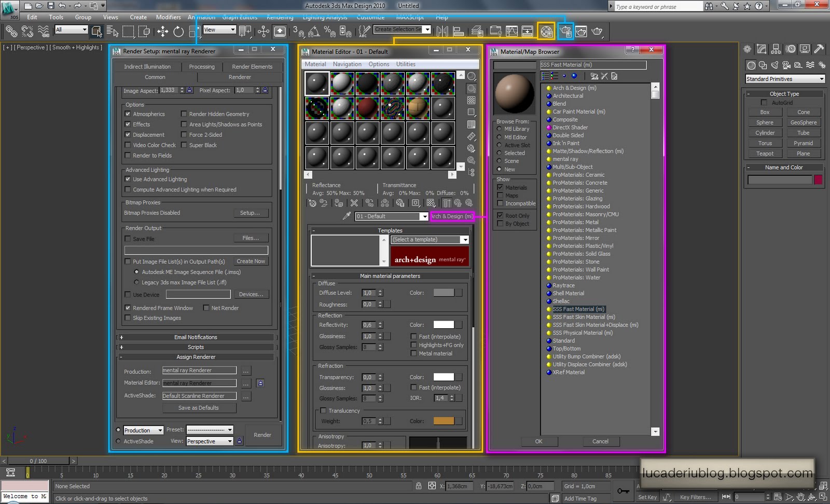Click the Teapot object type button
The height and width of the screenshot is (504, 830).
tap(765, 153)
